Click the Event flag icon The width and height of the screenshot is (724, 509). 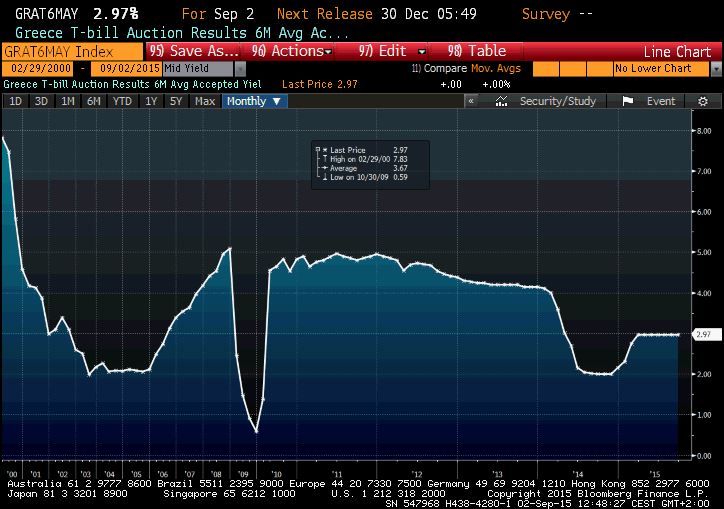coord(628,101)
